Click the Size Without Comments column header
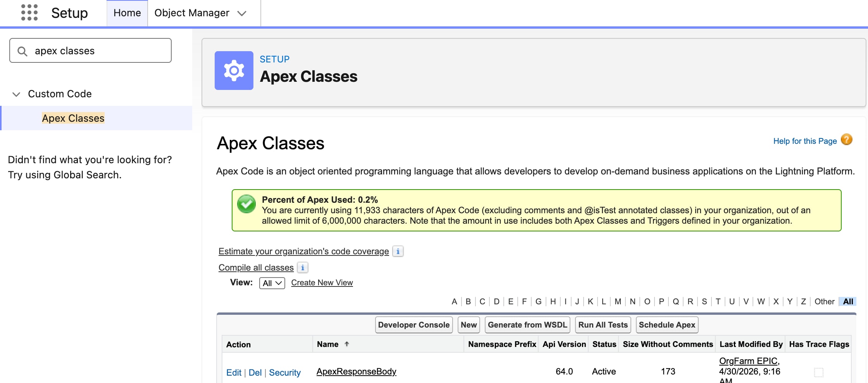This screenshot has width=868, height=383. [668, 344]
